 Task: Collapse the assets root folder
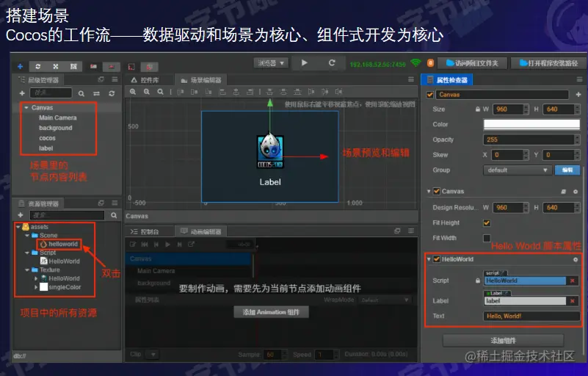click(18, 227)
